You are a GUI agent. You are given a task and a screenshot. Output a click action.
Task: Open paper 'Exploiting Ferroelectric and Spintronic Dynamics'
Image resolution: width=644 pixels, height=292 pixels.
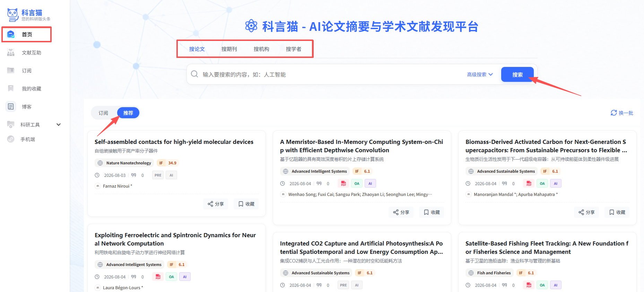click(x=175, y=239)
